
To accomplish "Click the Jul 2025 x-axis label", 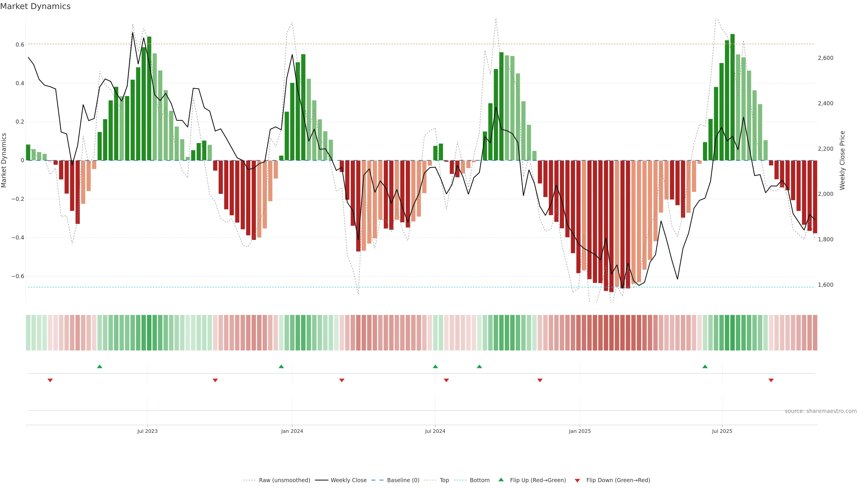I will 722,431.
